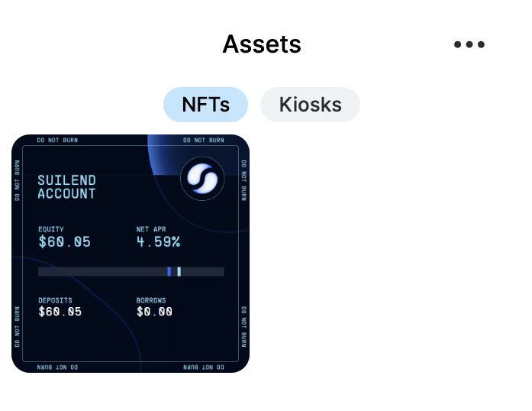This screenshot has height=411, width=532.
Task: Open the three-dot more options menu
Action: [469, 44]
